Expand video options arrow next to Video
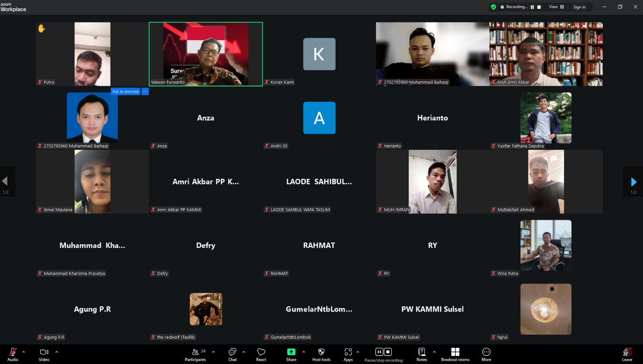 point(57,352)
